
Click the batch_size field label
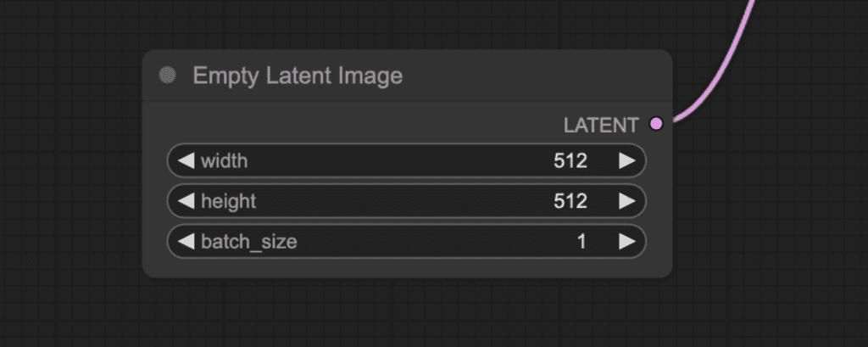coord(249,242)
